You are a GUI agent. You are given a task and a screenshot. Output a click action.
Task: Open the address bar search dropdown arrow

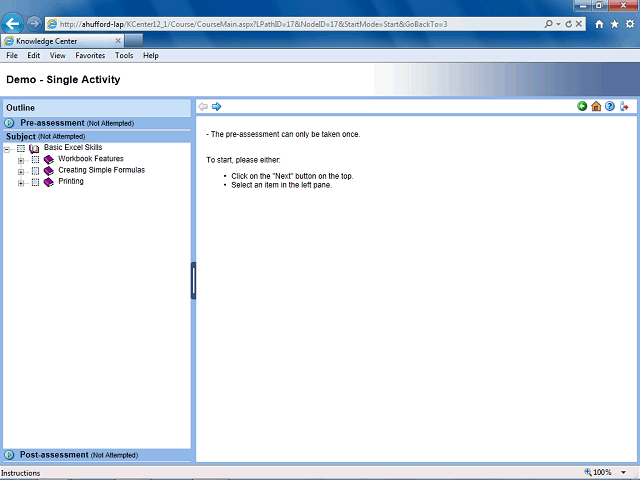[558, 24]
